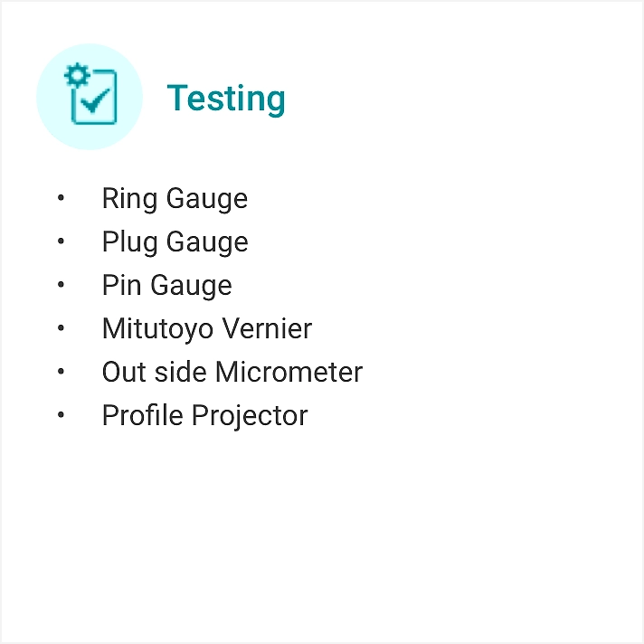Click the light cyan circle behind the icon

[90, 97]
